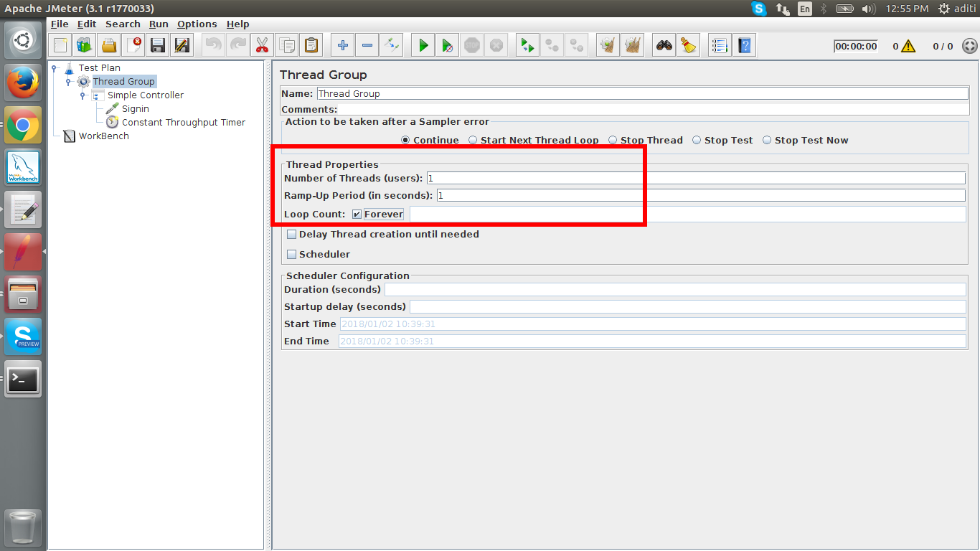Click the Number of Threads field
Screen dimensions: 980x551
coord(696,178)
